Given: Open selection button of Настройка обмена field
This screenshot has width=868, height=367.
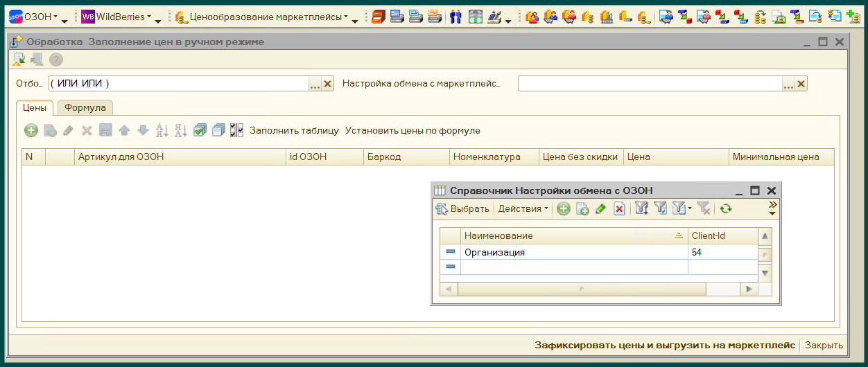Looking at the screenshot, I should 789,84.
